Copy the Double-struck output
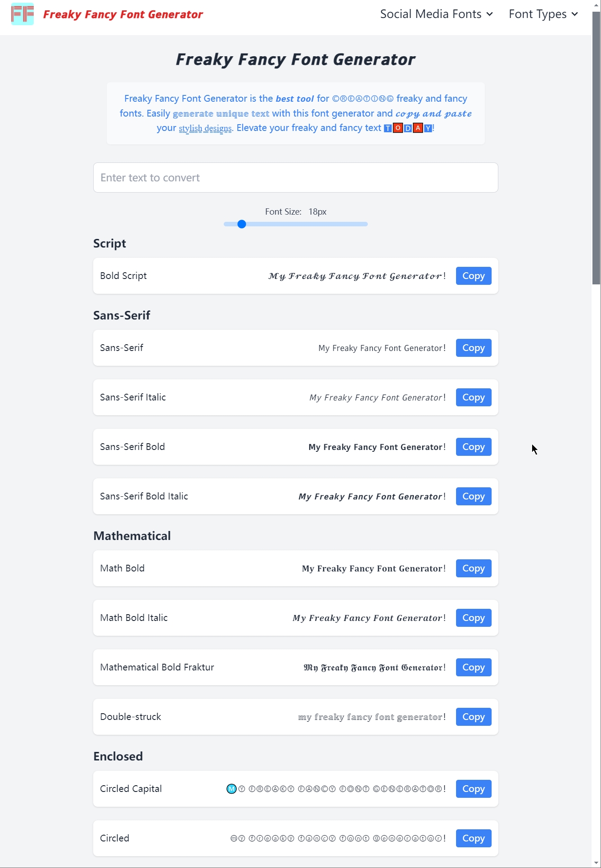Viewport: 601px width, 868px height. pos(473,716)
